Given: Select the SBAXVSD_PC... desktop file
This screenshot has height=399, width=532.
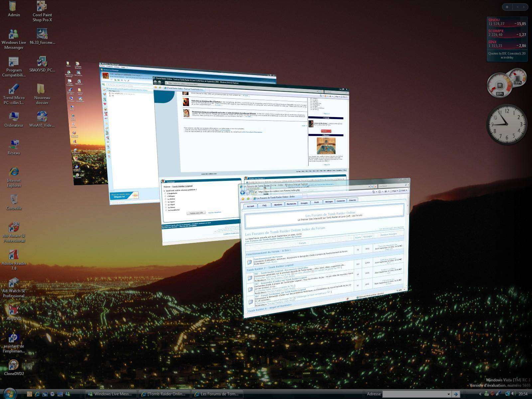Looking at the screenshot, I should pyautogui.click(x=42, y=64).
